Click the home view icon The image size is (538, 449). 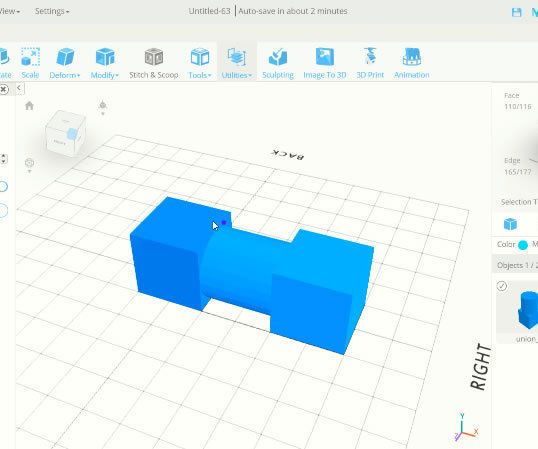tap(30, 106)
